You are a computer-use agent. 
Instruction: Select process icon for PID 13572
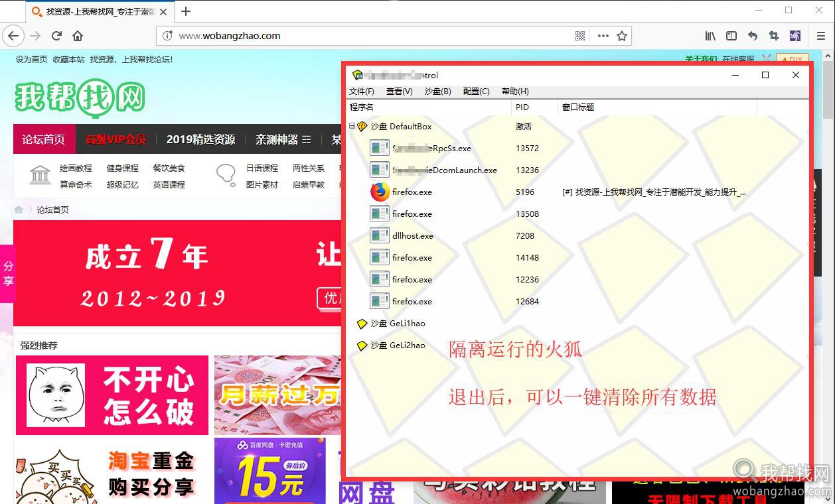(x=380, y=148)
